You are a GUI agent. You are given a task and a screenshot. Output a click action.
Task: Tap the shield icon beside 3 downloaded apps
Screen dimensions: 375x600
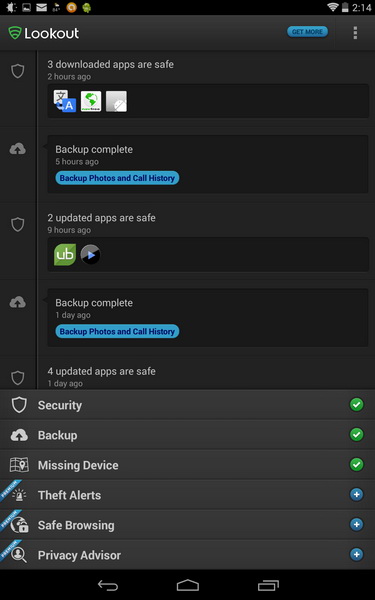click(x=18, y=71)
